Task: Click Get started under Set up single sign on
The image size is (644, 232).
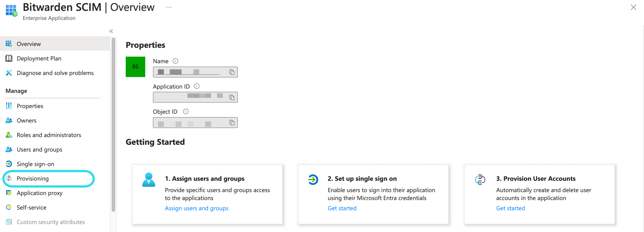Action: point(342,208)
